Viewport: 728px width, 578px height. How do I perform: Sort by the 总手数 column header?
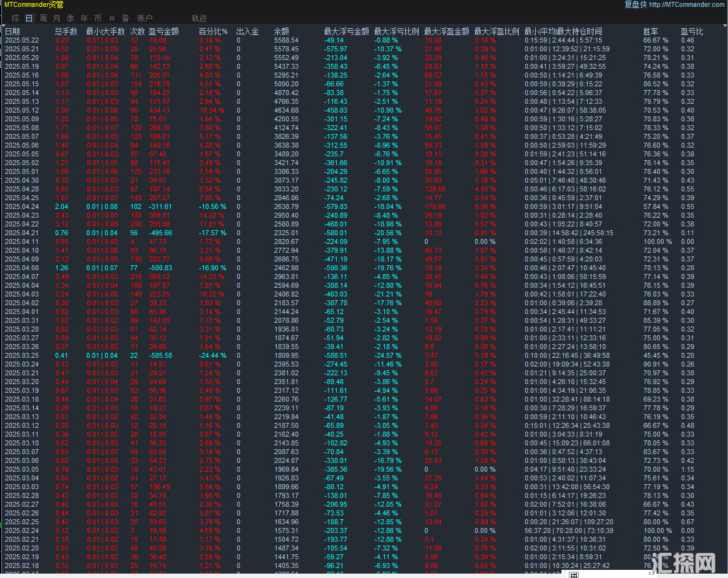click(66, 31)
